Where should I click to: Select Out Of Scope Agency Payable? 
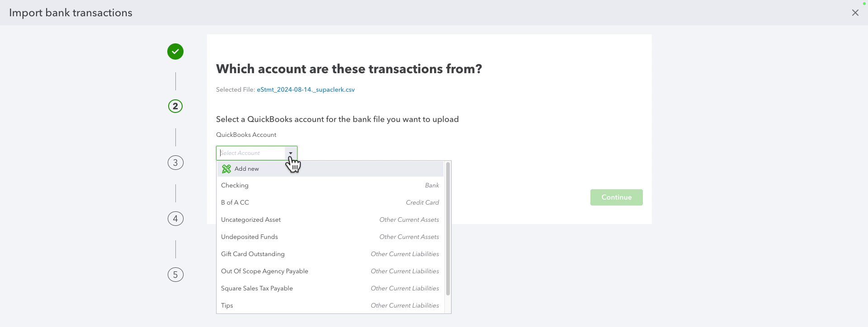pos(330,271)
